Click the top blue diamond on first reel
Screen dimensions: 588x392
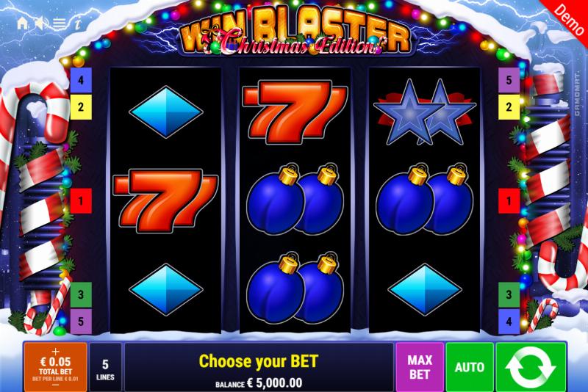pos(166,112)
